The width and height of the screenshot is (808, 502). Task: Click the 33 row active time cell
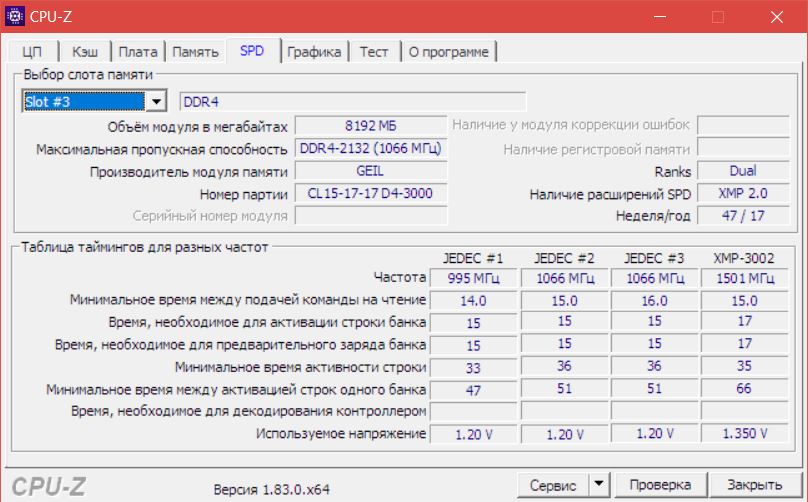click(x=473, y=367)
